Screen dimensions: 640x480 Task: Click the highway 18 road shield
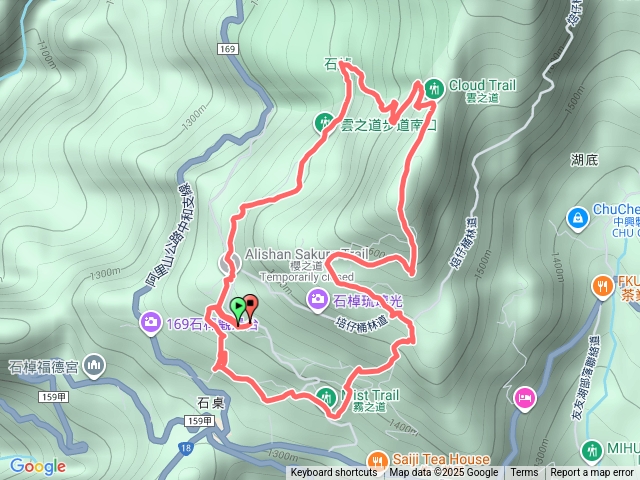tap(185, 448)
